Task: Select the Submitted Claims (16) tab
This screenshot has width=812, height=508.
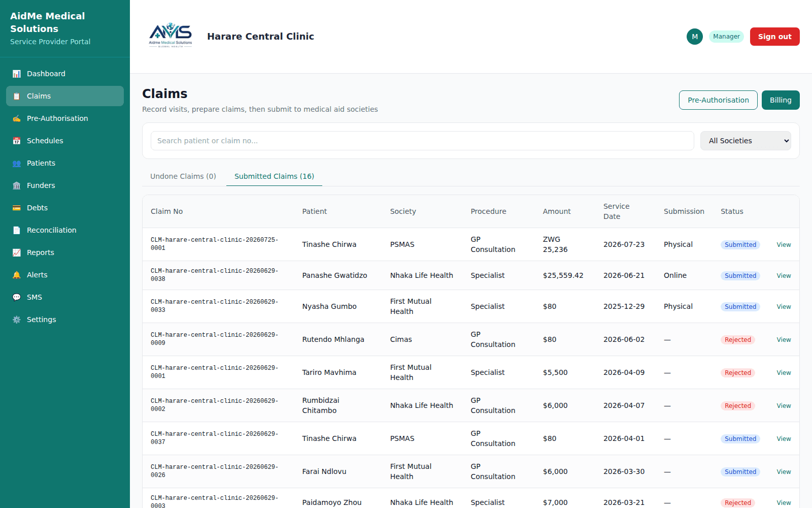Action: pyautogui.click(x=274, y=176)
